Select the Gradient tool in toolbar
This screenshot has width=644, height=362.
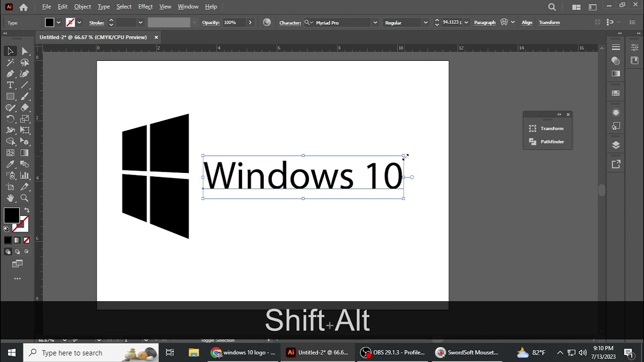[25, 153]
